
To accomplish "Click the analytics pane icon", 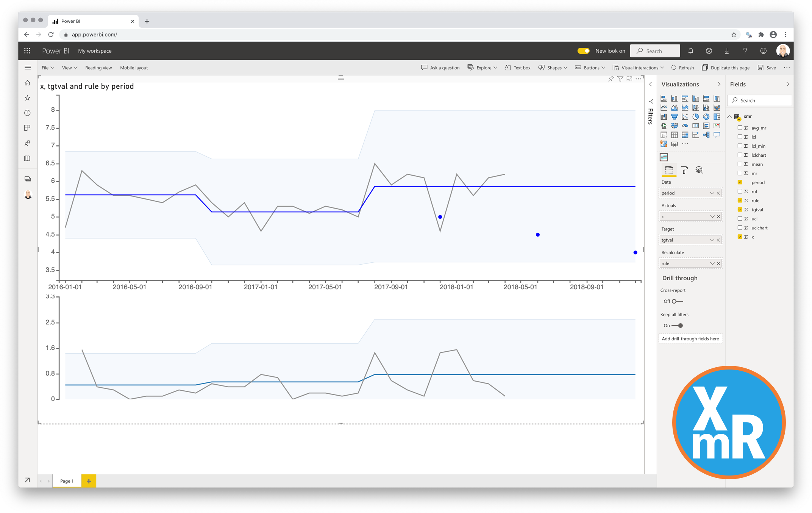I will coord(699,172).
